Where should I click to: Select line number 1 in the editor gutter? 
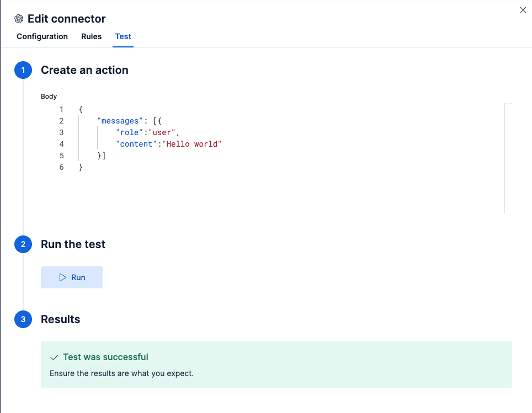pyautogui.click(x=61, y=109)
